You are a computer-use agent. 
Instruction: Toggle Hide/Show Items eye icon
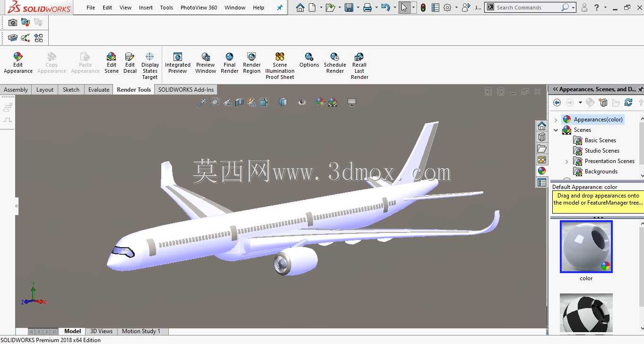click(x=302, y=102)
